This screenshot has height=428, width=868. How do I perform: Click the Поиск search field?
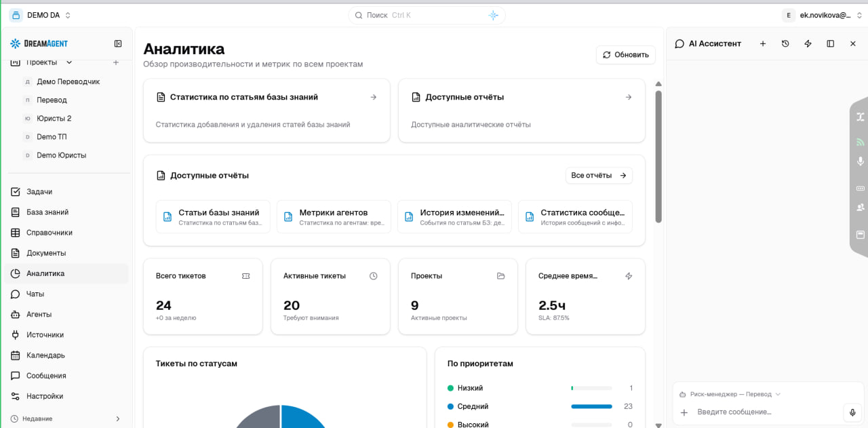click(x=427, y=15)
